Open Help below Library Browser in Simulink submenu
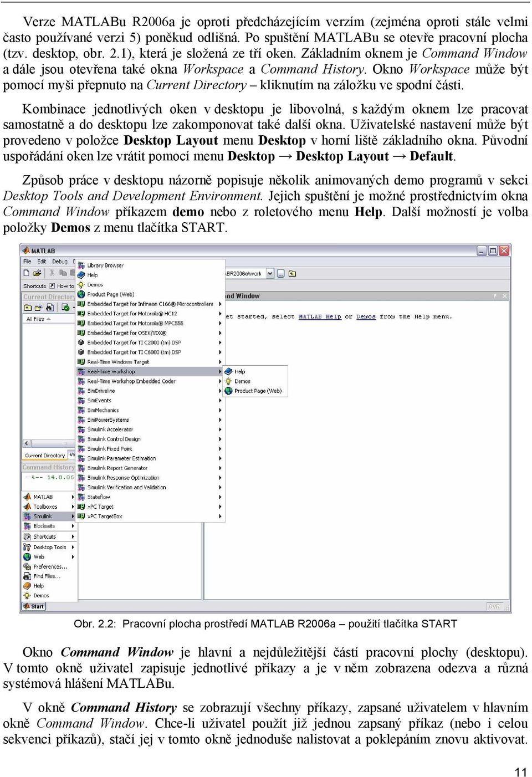Image resolution: width=532 pixels, height=777 pixels. (151, 275)
